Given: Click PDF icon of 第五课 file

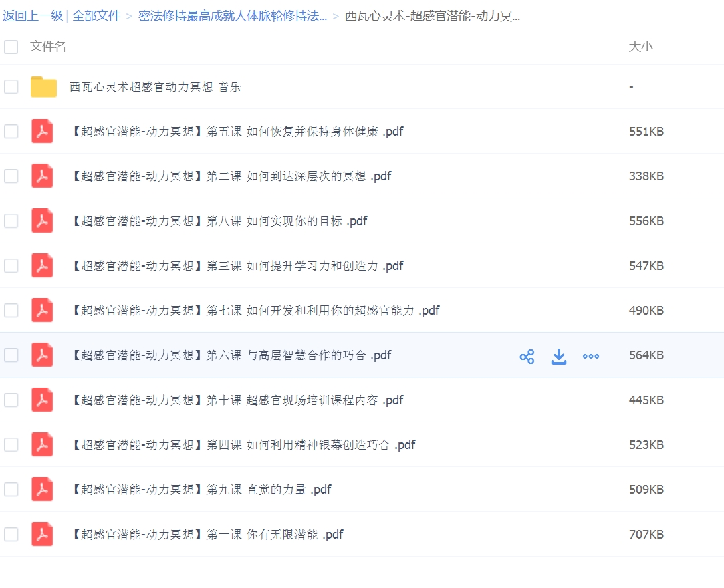Looking at the screenshot, I should (x=43, y=132).
